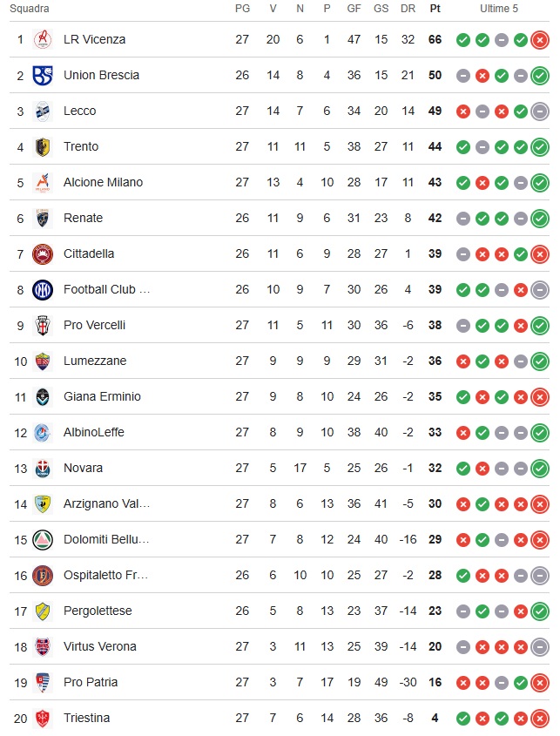Click the Triestina club badge
The width and height of the screenshot is (560, 736).
(43, 718)
